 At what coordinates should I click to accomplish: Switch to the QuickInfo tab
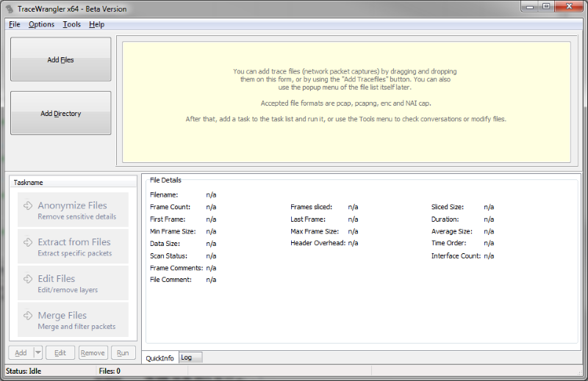[x=159, y=358]
